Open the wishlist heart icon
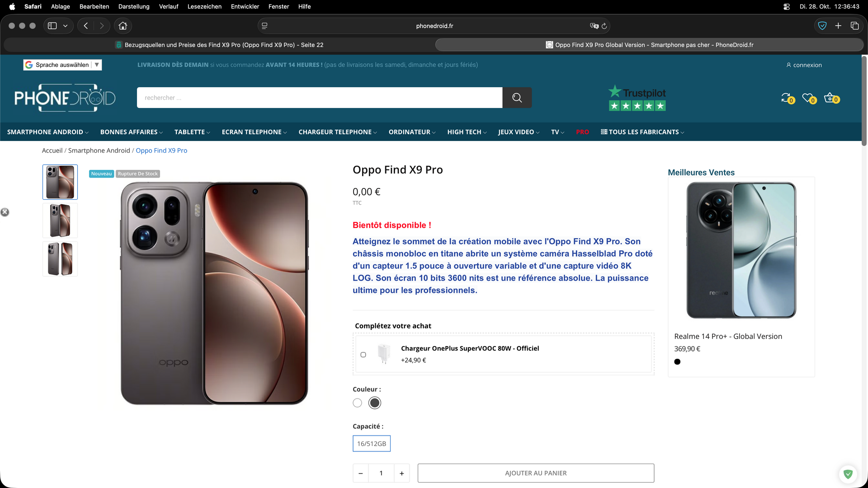Screen dimensions: 868x488 tap(808, 98)
